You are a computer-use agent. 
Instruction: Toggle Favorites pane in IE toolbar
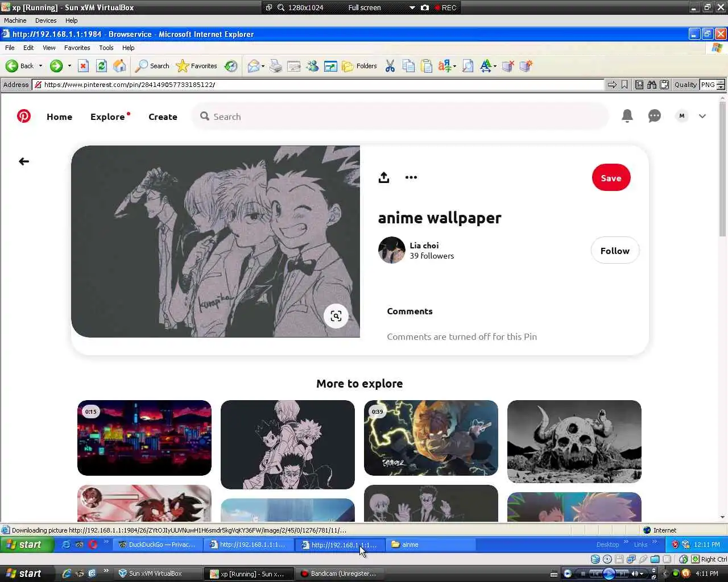tap(197, 66)
